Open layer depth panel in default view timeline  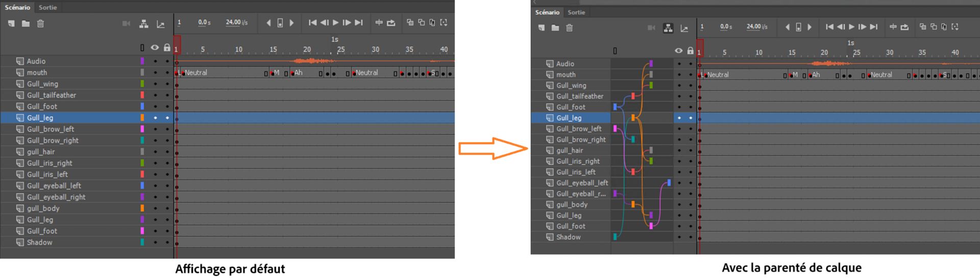[x=161, y=24]
